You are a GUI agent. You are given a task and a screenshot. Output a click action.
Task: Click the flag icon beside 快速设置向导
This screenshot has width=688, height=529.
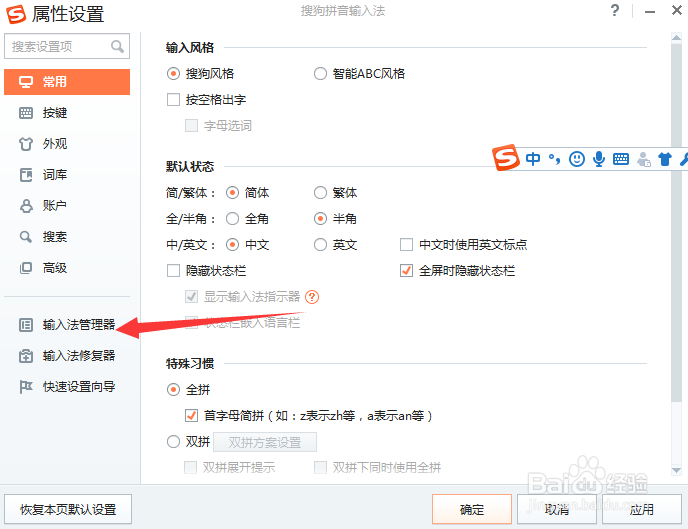26,387
